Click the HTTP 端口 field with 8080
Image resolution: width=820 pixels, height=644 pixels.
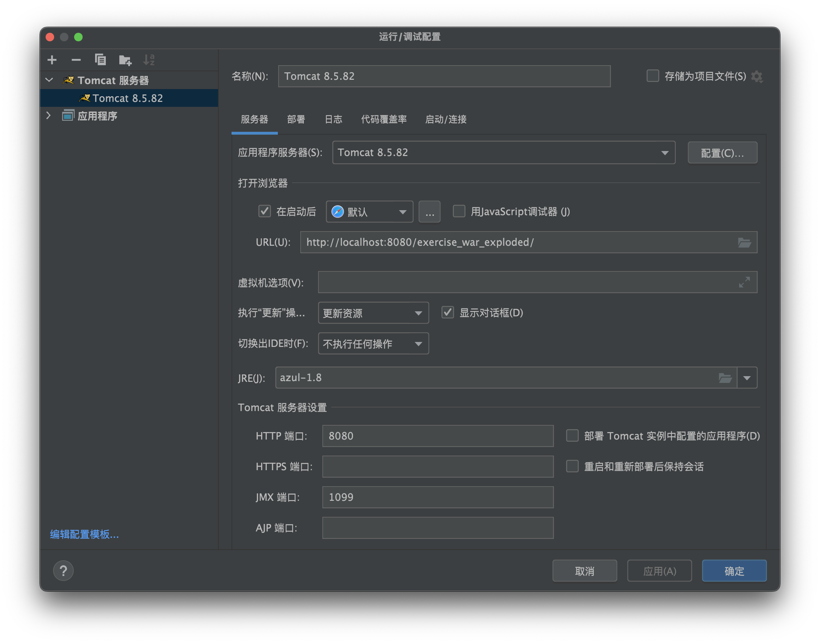[438, 436]
